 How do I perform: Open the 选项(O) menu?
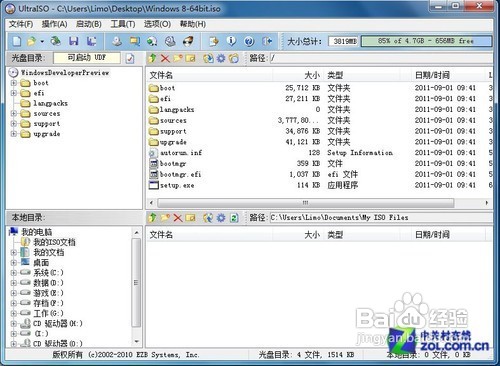(157, 24)
